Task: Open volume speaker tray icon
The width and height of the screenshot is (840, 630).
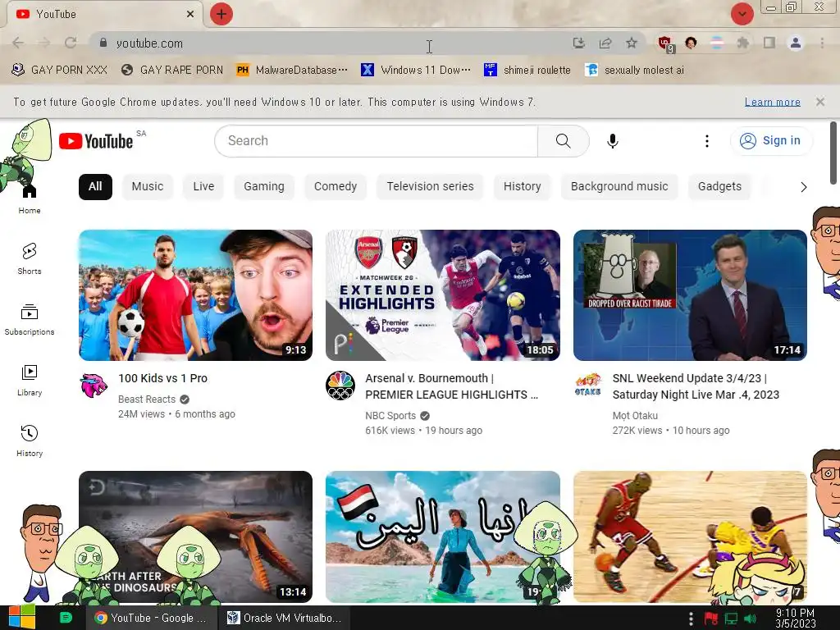Action: (x=751, y=619)
